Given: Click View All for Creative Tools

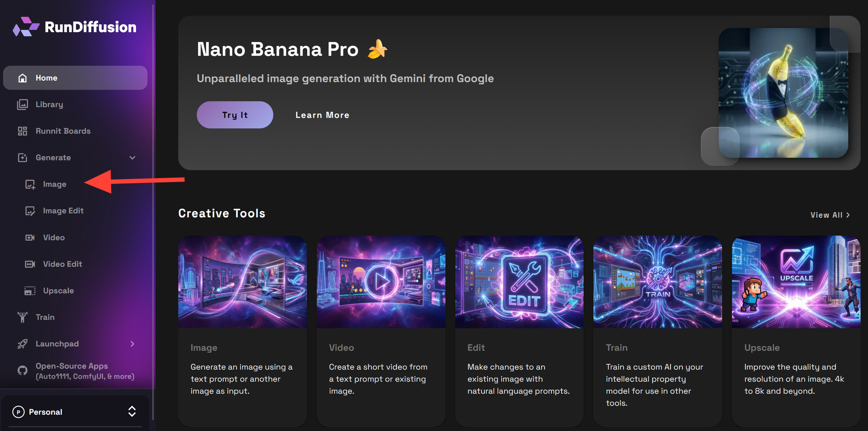Looking at the screenshot, I should click(x=830, y=215).
